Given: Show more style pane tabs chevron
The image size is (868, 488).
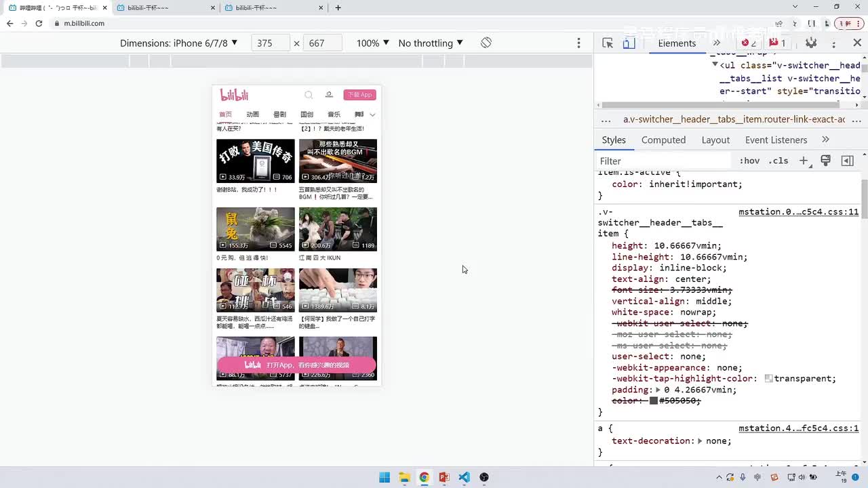Looking at the screenshot, I should coord(825,140).
